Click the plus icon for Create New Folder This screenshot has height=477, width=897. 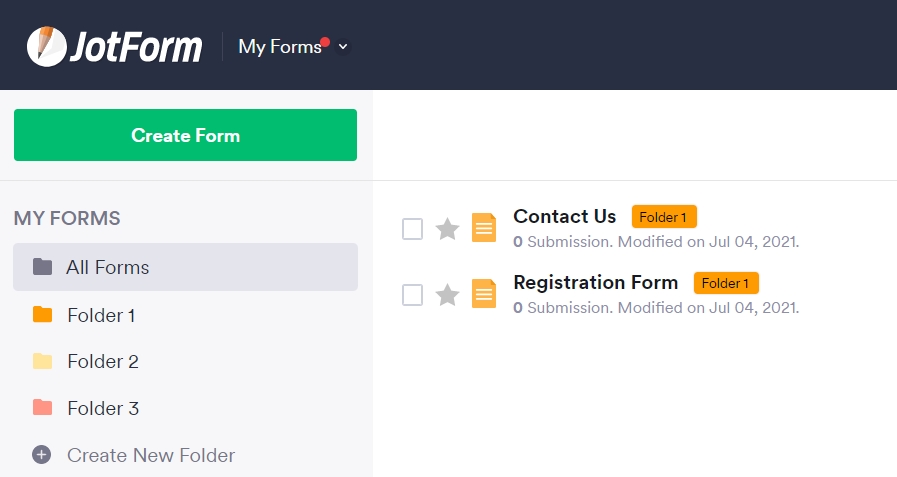coord(41,455)
